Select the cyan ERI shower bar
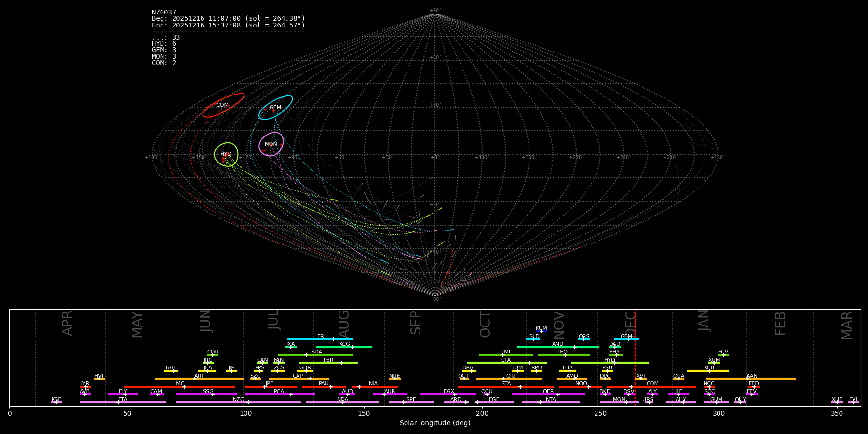Viewport: 868px width, 434px height. 320,339
